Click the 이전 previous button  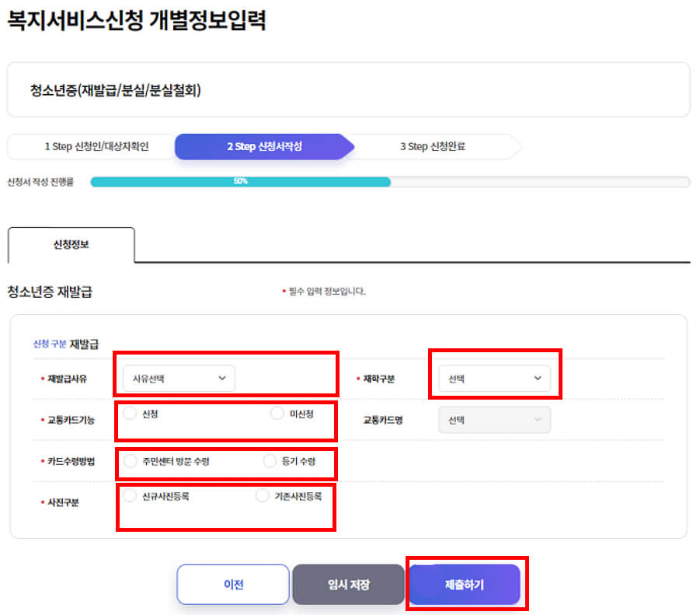[232, 585]
